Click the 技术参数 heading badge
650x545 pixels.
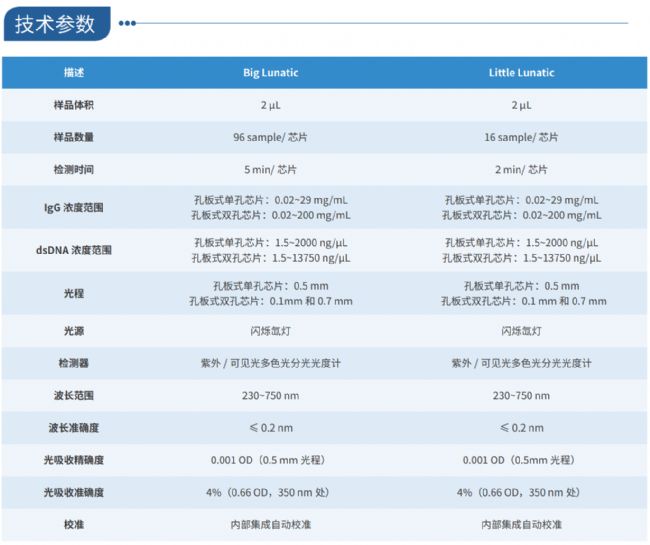[57, 24]
